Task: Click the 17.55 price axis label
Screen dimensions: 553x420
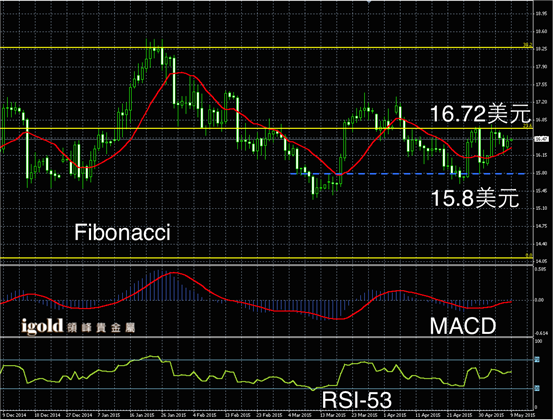Action: [541, 85]
